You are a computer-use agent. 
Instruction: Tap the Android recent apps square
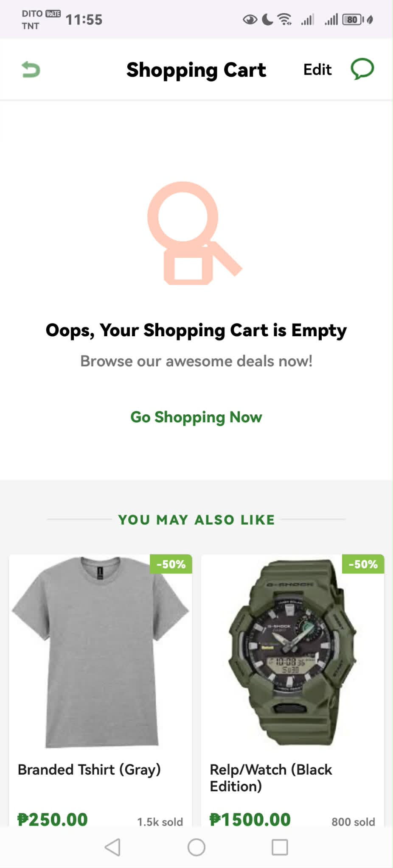(x=280, y=847)
